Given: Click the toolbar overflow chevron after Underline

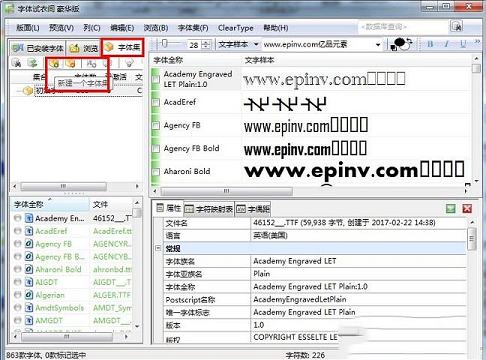Looking at the screenshot, I should click(477, 42).
